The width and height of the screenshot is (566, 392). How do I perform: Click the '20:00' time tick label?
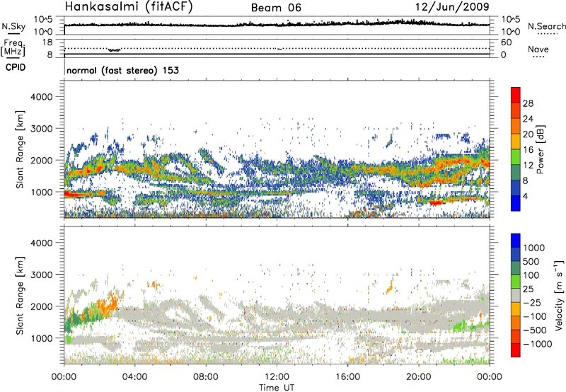[x=418, y=377]
